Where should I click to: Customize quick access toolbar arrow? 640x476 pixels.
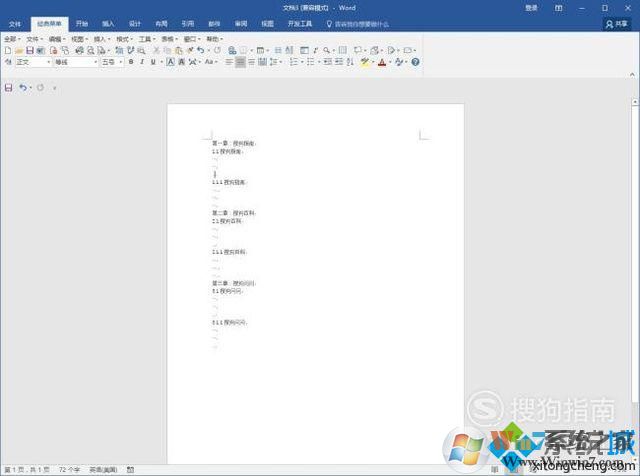point(54,88)
